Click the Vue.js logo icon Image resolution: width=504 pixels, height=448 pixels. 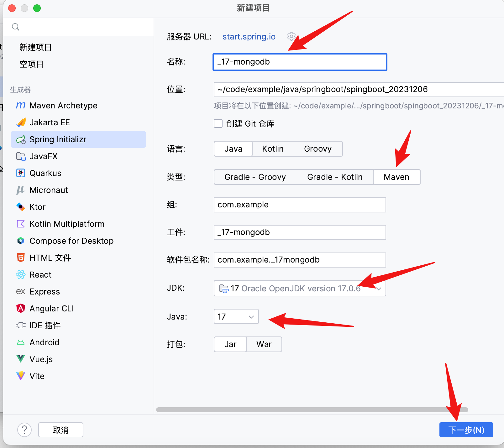21,359
